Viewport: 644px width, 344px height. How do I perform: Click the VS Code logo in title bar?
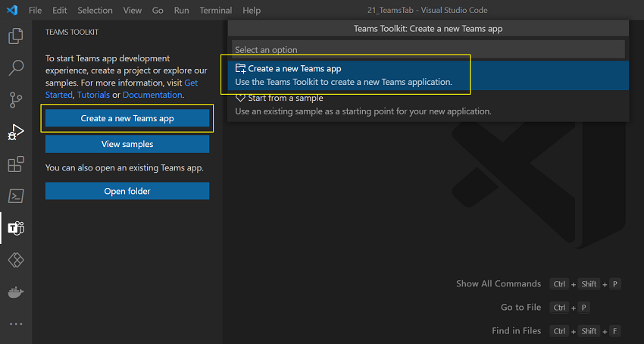pos(12,10)
